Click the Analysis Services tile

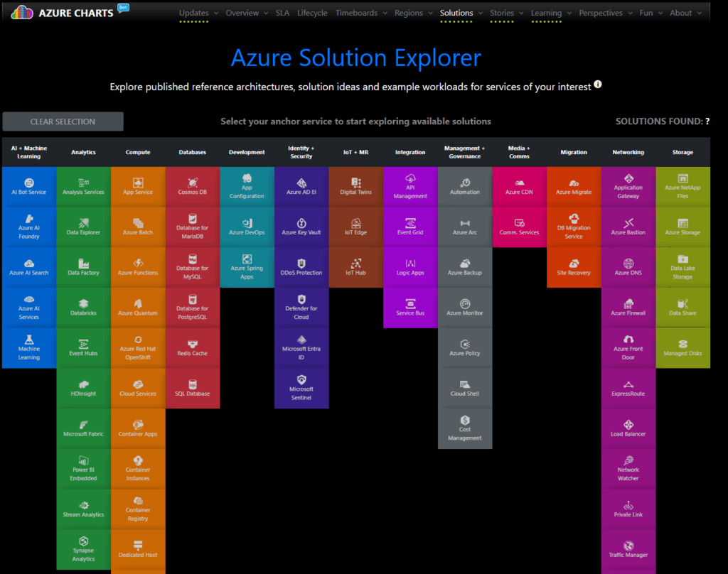tap(84, 187)
